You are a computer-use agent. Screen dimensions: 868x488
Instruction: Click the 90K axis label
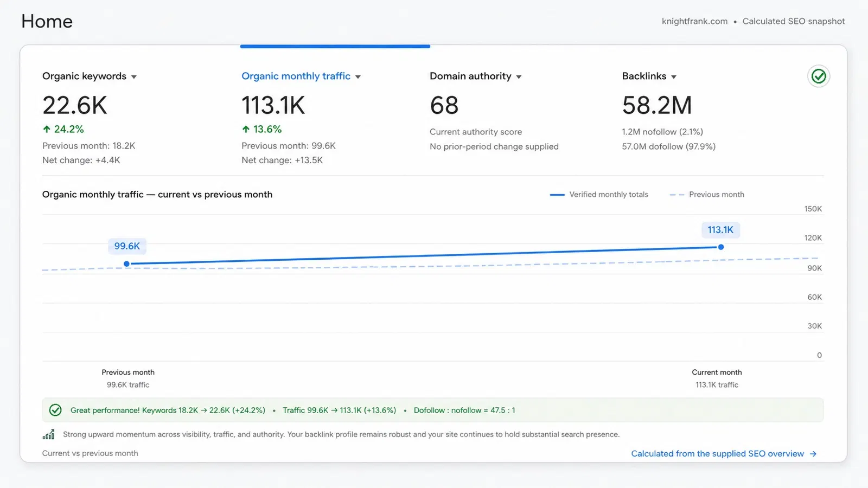[x=815, y=268]
